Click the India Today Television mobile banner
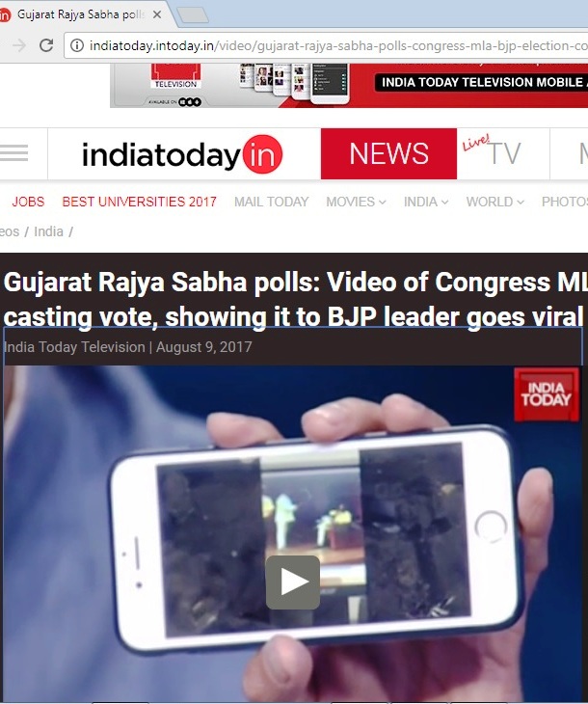 point(349,85)
